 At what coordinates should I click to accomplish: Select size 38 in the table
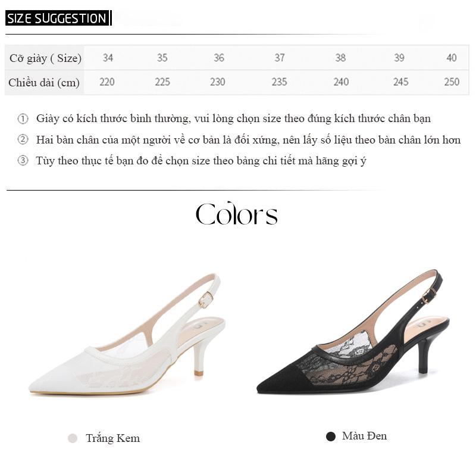click(x=340, y=58)
